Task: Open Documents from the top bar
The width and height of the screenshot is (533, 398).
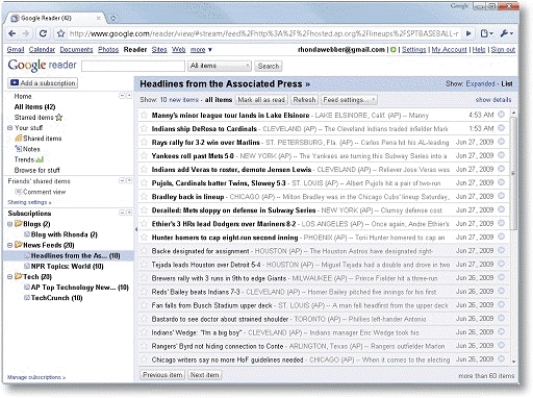Action: [x=76, y=50]
